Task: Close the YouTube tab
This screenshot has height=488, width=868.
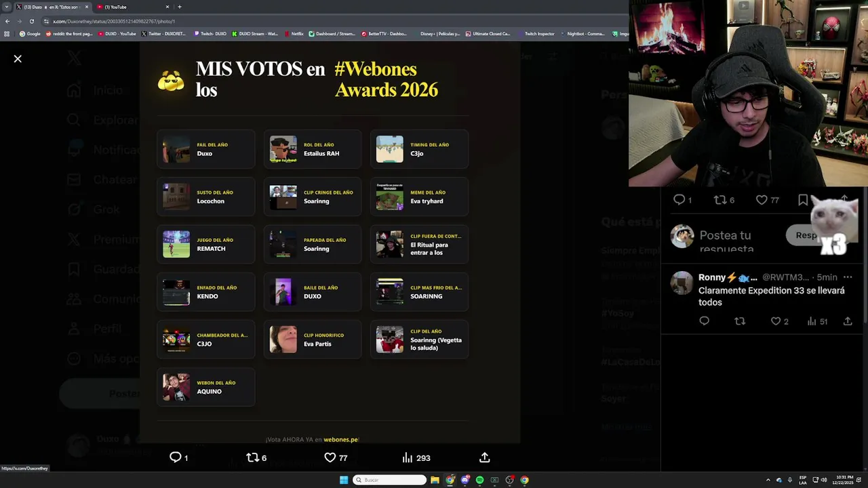Action: (167, 7)
